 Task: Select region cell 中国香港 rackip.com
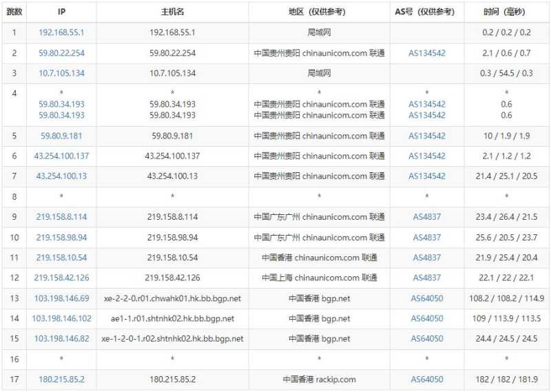click(x=319, y=379)
